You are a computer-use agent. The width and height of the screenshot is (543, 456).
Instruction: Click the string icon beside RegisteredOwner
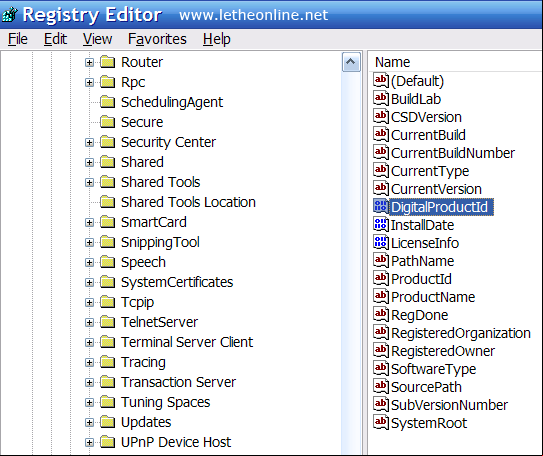[x=381, y=351]
